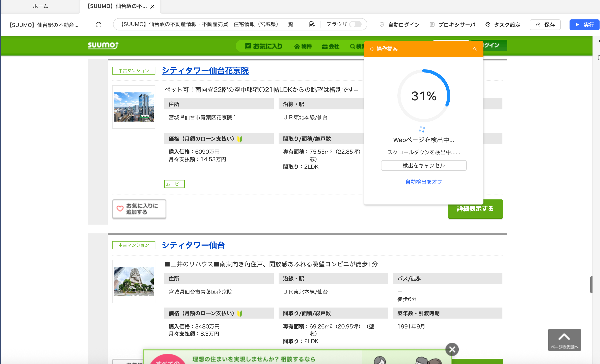This screenshot has height=364, width=600.
Task: Close the bottom banner advertisement
Action: pos(452,349)
